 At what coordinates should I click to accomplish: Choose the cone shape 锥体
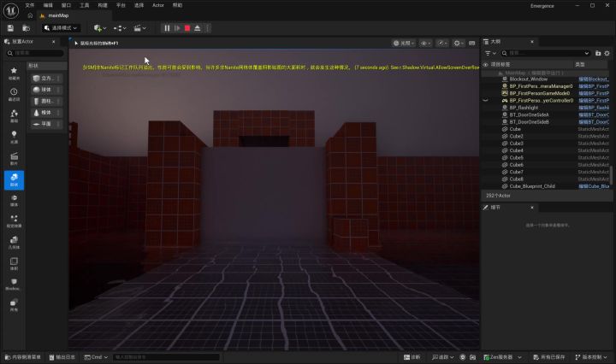click(x=47, y=113)
